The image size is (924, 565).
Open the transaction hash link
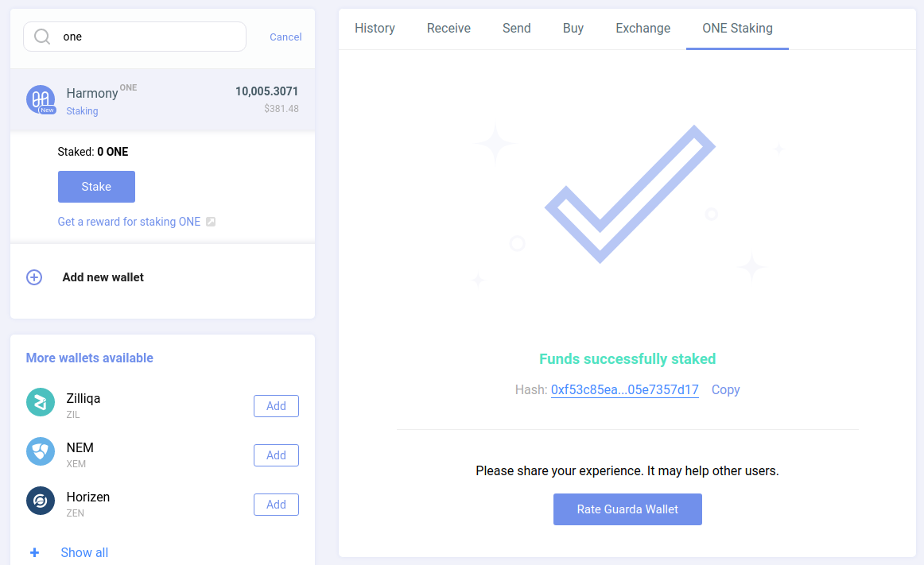625,390
